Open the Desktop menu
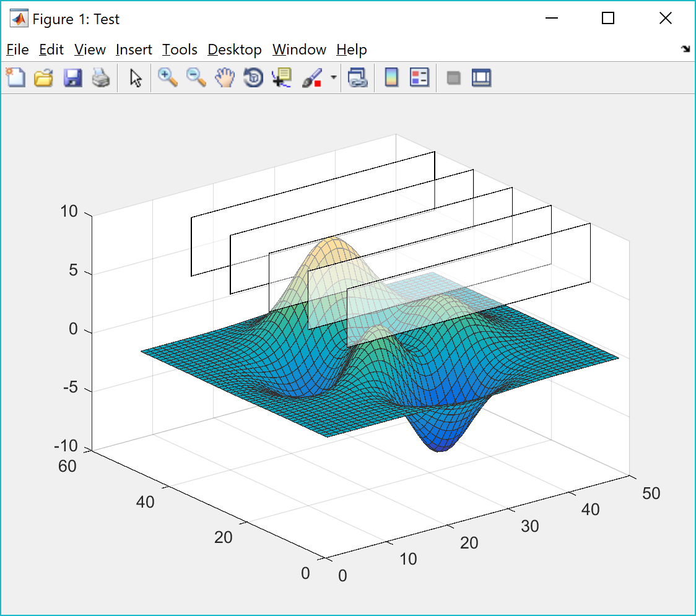The image size is (696, 616). pyautogui.click(x=235, y=50)
